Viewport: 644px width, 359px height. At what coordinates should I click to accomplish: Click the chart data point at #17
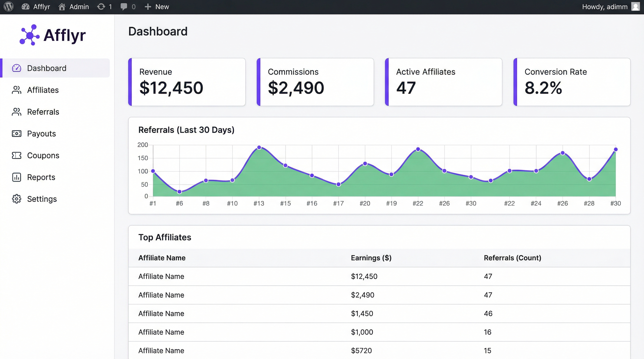coord(339,184)
